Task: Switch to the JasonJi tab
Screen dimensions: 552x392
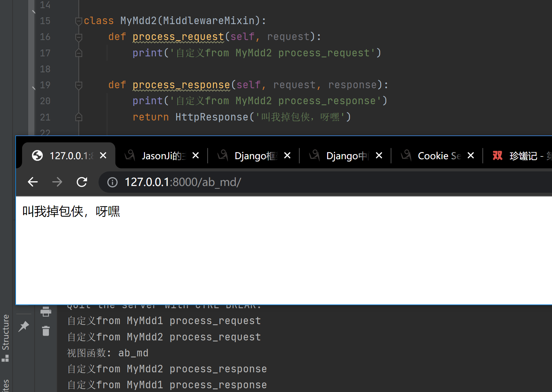Action: (x=162, y=156)
